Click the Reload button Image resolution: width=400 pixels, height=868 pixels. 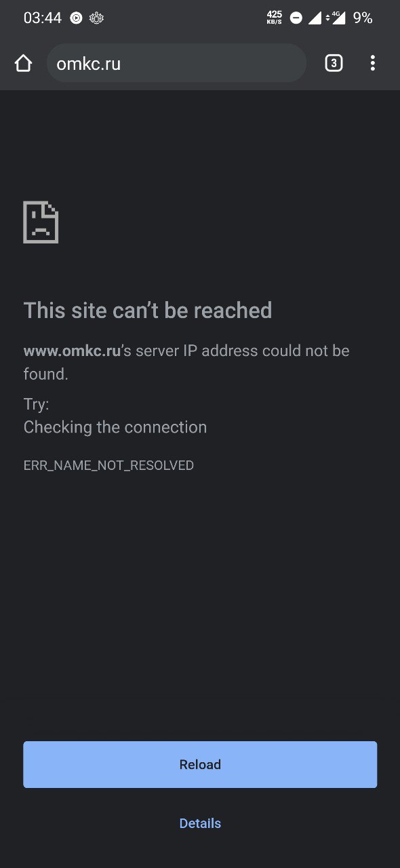[x=200, y=764]
